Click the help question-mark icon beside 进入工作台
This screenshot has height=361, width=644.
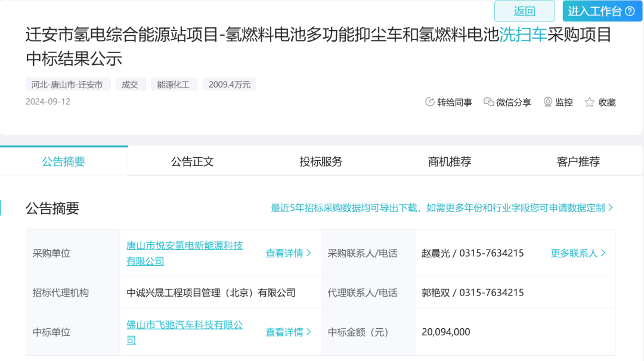point(630,11)
